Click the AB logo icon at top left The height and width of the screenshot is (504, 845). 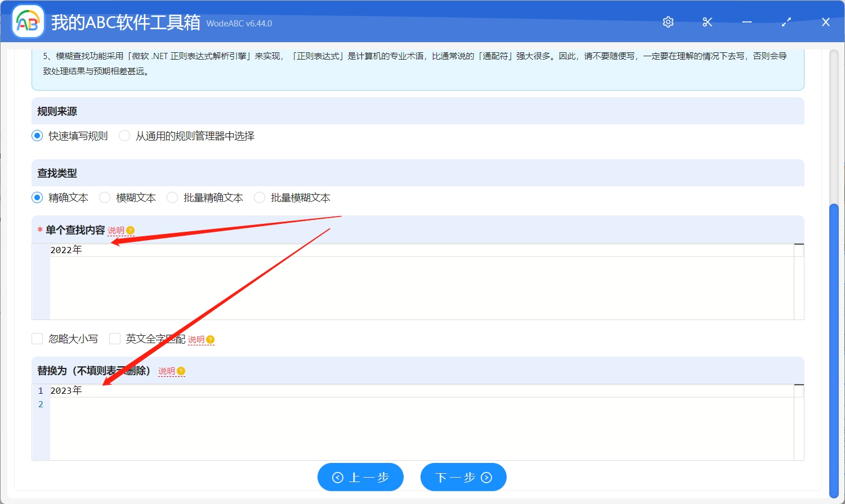pyautogui.click(x=28, y=21)
